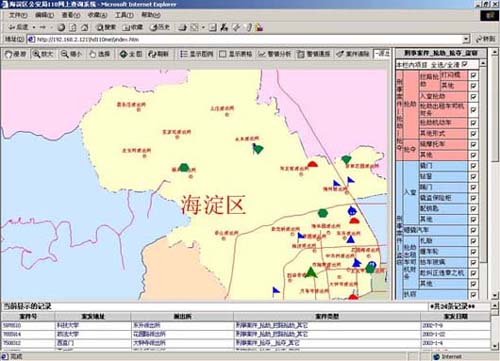The height and width of the screenshot is (361, 500).
Task: Uncheck the 入室抢劫 checkbox
Action: [x=473, y=97]
